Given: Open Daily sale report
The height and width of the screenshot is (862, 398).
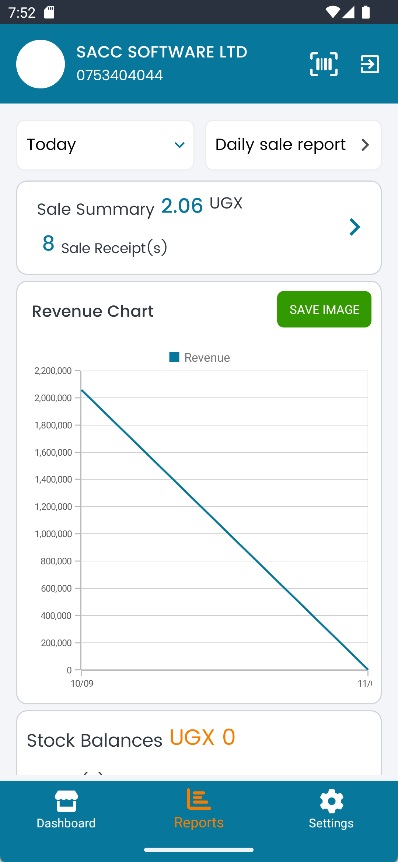Looking at the screenshot, I should click(293, 145).
